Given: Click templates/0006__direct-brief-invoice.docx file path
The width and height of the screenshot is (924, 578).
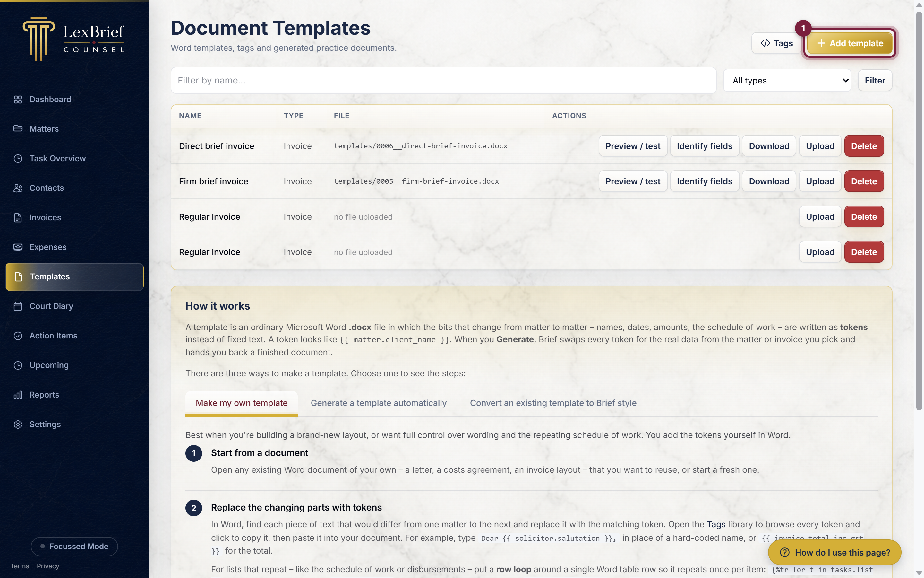Looking at the screenshot, I should 420,146.
